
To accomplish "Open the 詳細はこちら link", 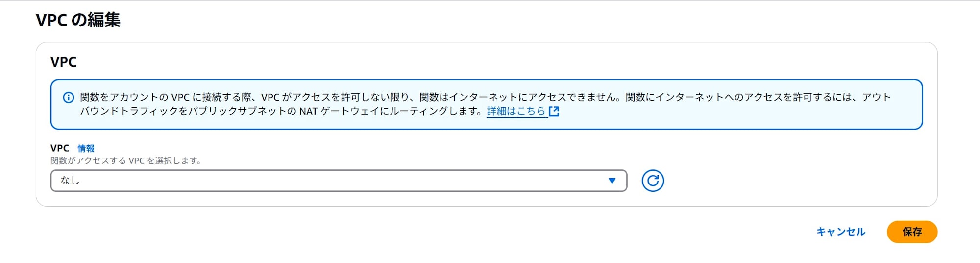I will (x=516, y=111).
